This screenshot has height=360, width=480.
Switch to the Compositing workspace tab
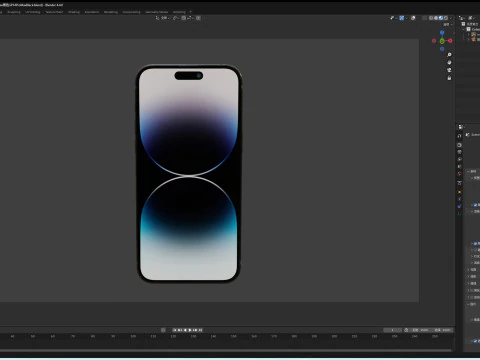pyautogui.click(x=131, y=12)
